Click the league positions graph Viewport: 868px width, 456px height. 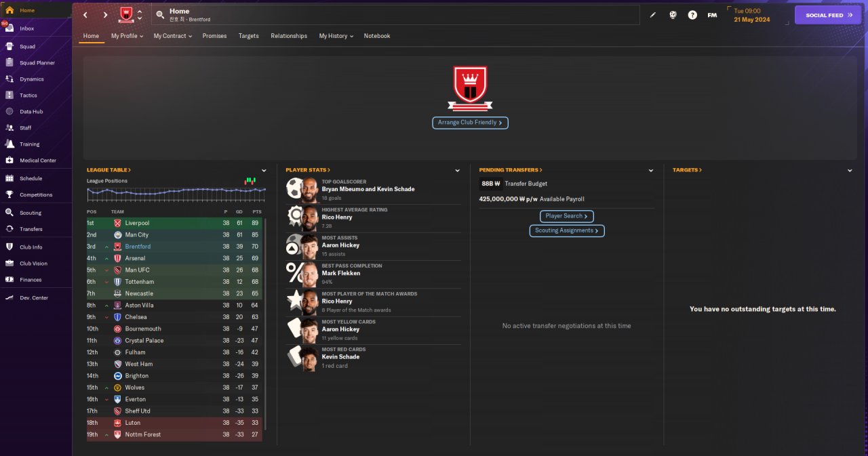pyautogui.click(x=176, y=194)
